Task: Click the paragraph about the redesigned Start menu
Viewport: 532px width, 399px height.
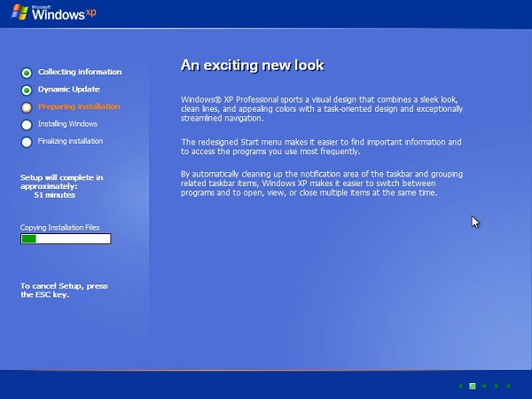Action: (321, 146)
